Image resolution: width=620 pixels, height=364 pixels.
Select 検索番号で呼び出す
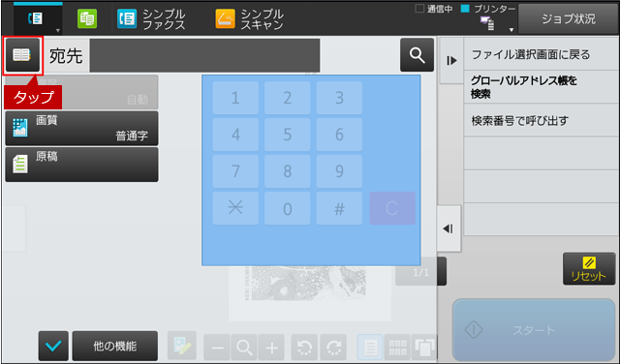tap(541, 121)
